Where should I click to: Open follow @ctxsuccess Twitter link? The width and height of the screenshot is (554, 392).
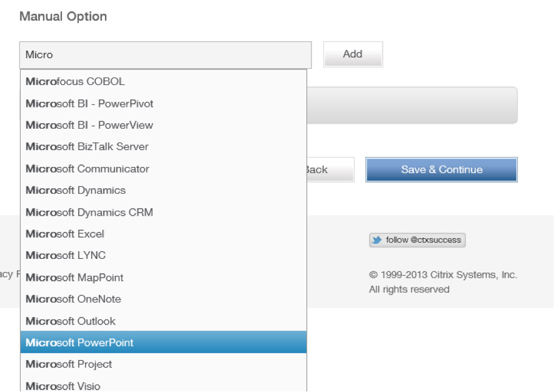pos(417,240)
